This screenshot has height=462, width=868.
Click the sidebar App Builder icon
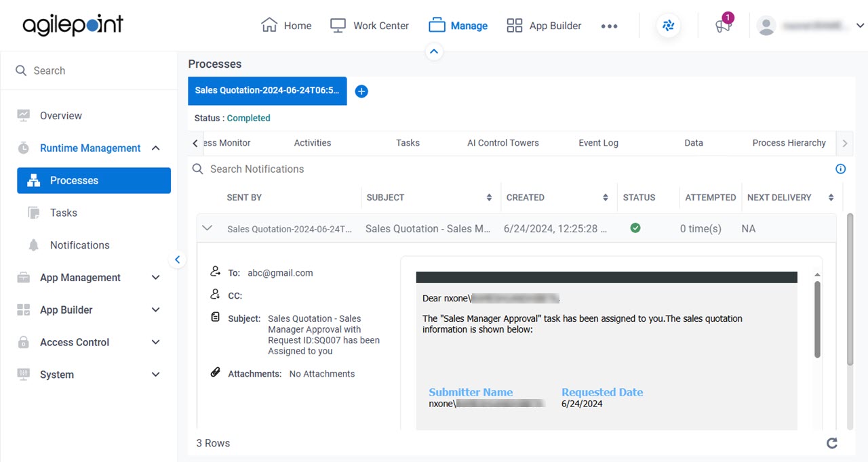pyautogui.click(x=24, y=310)
